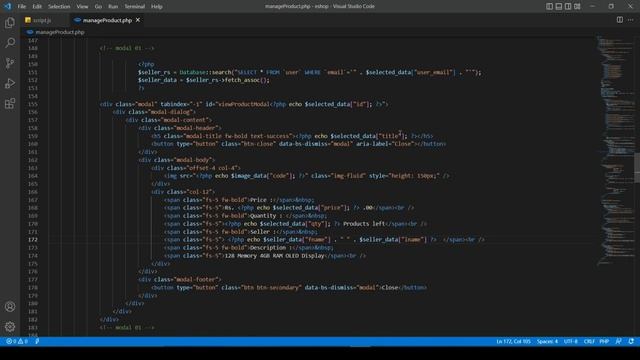Viewport: 640px width, 360px height.
Task: Click the minimap code overview
Action: point(616,151)
